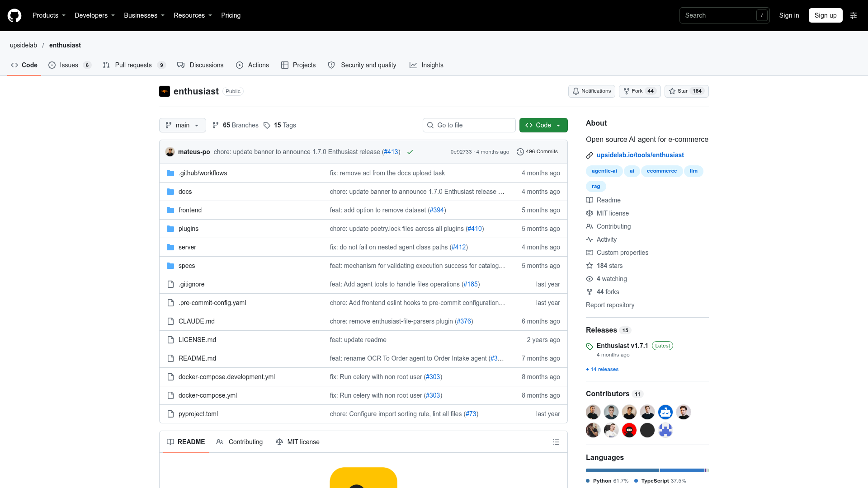Click the agentic-ai topic tag
This screenshot has width=868, height=488.
pos(604,171)
